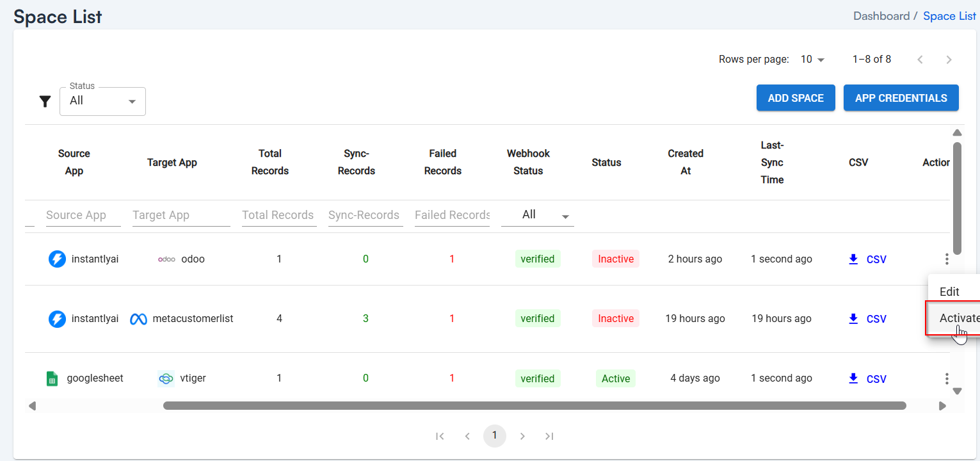This screenshot has height=461, width=980.
Task: Click the ADD SPACE button
Action: tap(796, 98)
